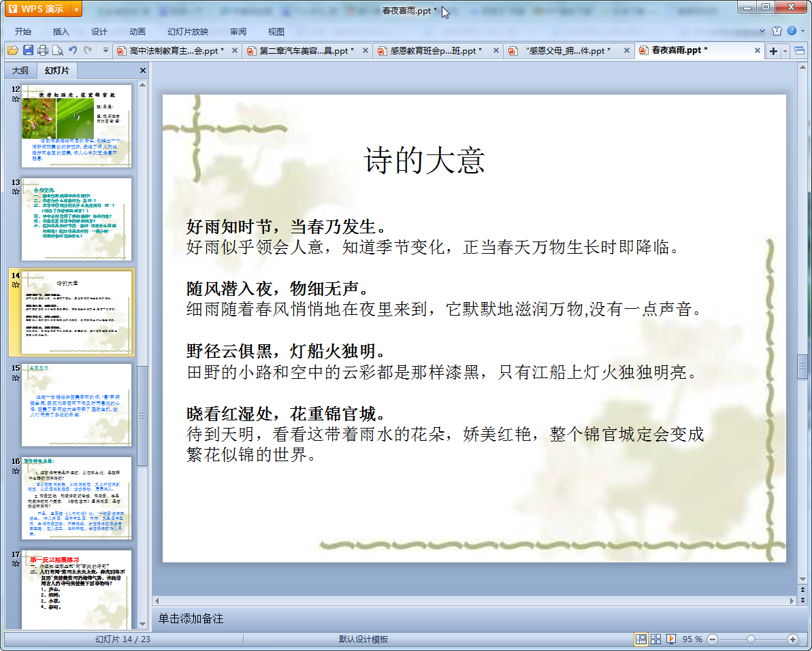Image resolution: width=812 pixels, height=651 pixels.
Task: Open the 开始 ribbon tab
Action: [22, 31]
